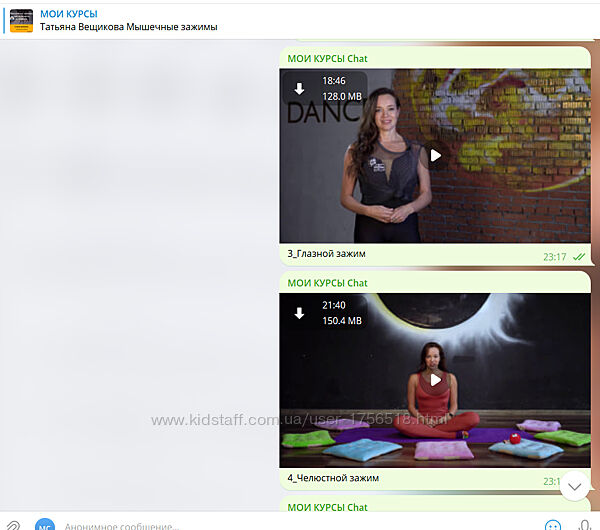Click the read checkmarks on first video message
This screenshot has width=600, height=530.
pyautogui.click(x=579, y=257)
